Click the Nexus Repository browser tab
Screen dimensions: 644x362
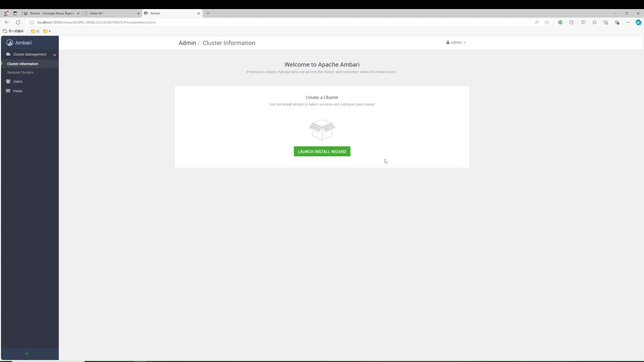pyautogui.click(x=51, y=13)
